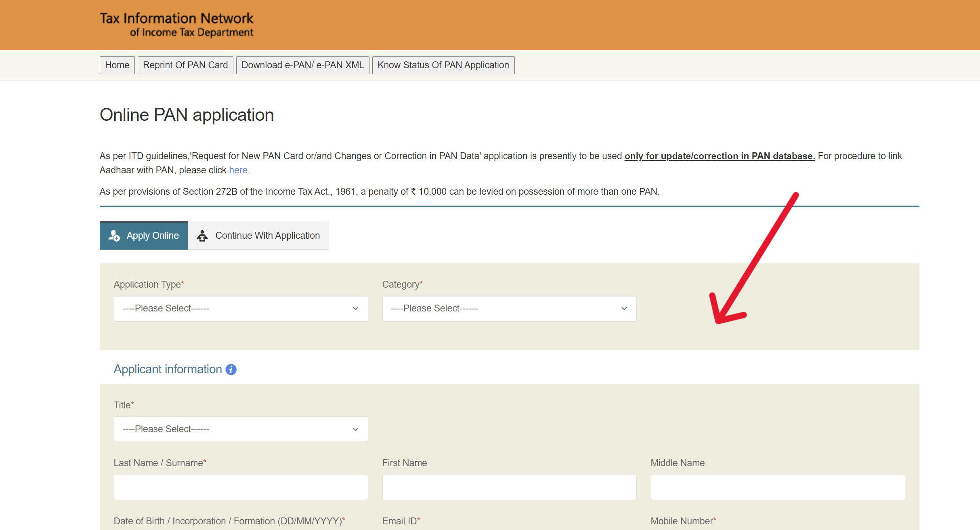Screen dimensions: 980x530
Task: Follow the 'here' Aadhaar link
Action: point(239,170)
